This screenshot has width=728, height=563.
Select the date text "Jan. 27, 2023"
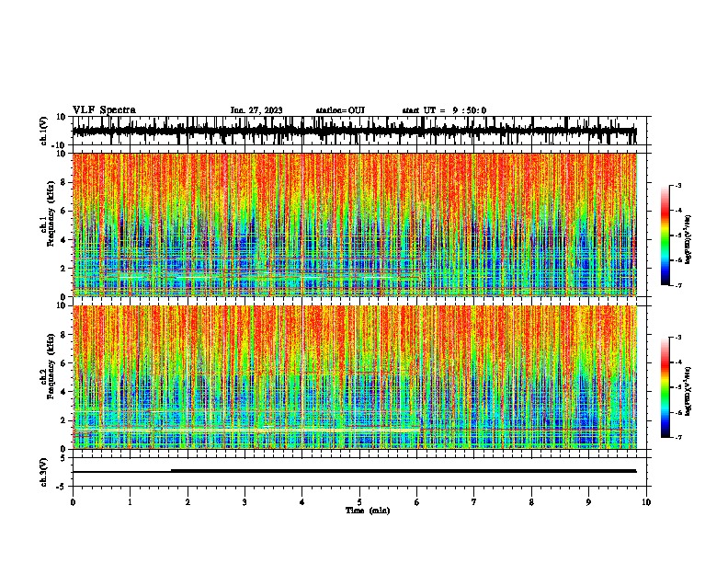coord(256,110)
